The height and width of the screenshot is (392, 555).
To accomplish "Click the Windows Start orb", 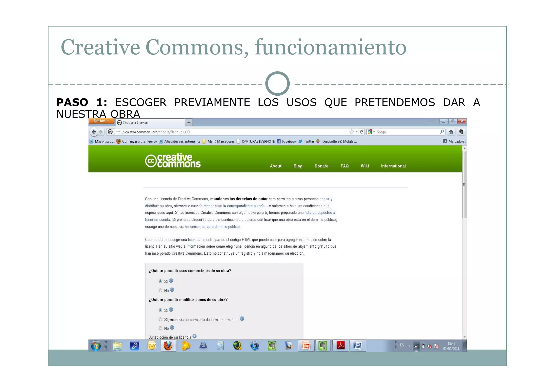I will pos(96,345).
